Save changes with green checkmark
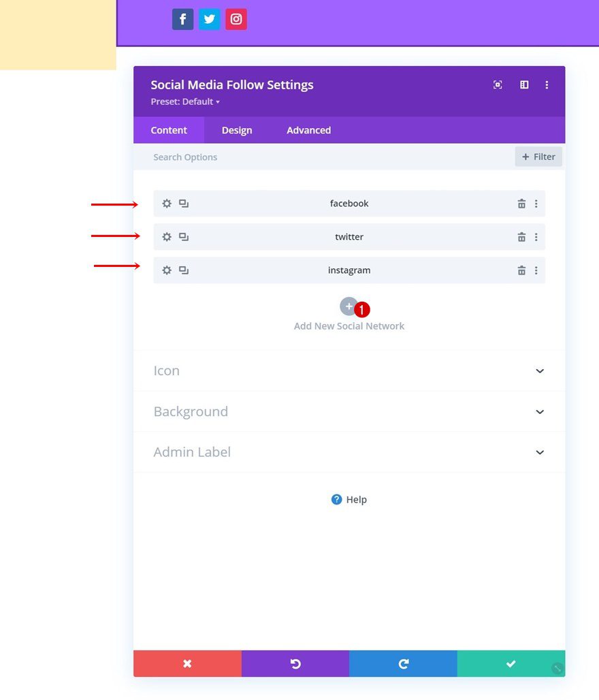Viewport: 599px width, 700px height. [511, 663]
